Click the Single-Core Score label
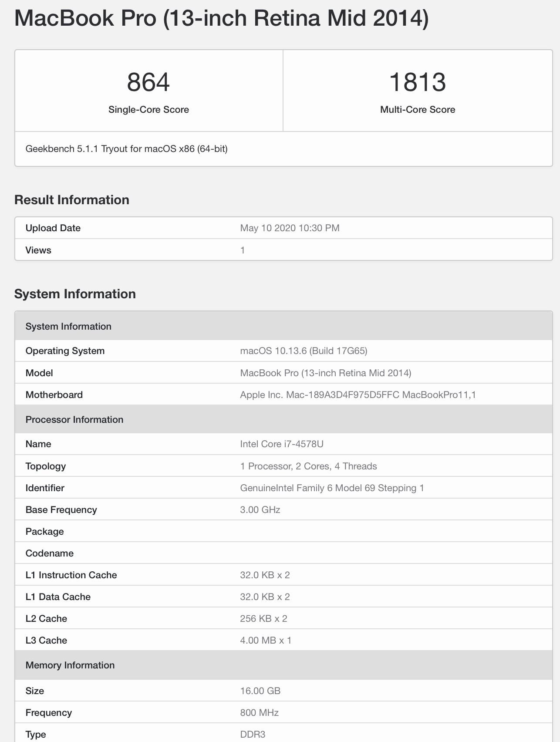560x742 pixels. coord(148,110)
